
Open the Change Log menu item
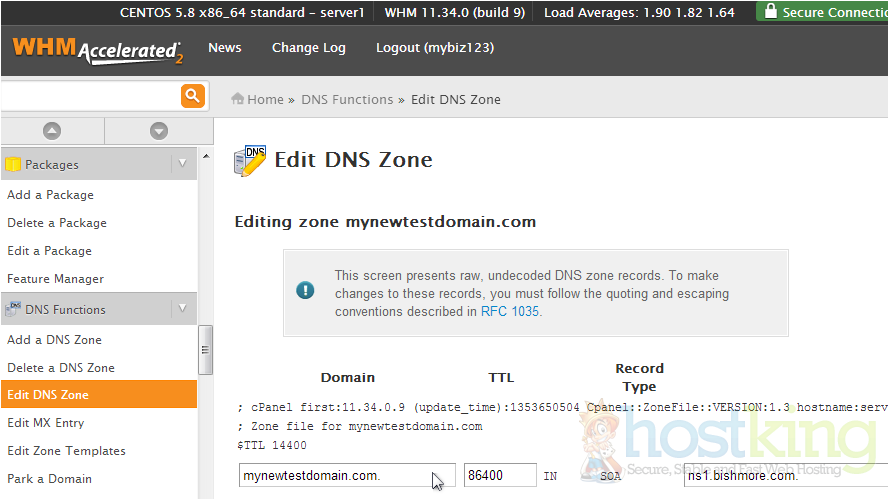click(x=308, y=48)
